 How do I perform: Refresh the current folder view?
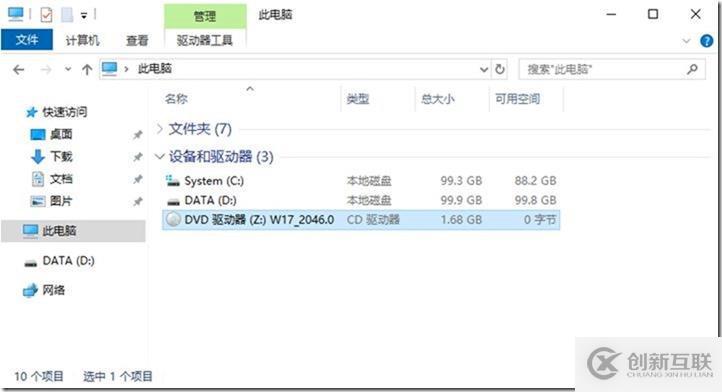click(500, 70)
